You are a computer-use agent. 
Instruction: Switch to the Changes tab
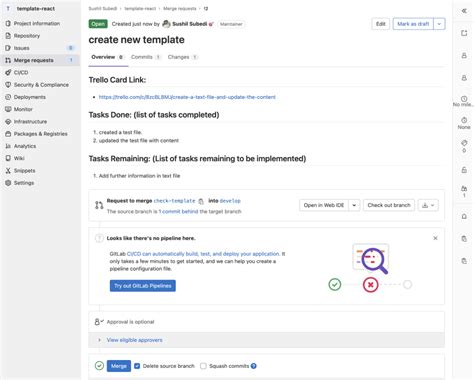pyautogui.click(x=183, y=57)
